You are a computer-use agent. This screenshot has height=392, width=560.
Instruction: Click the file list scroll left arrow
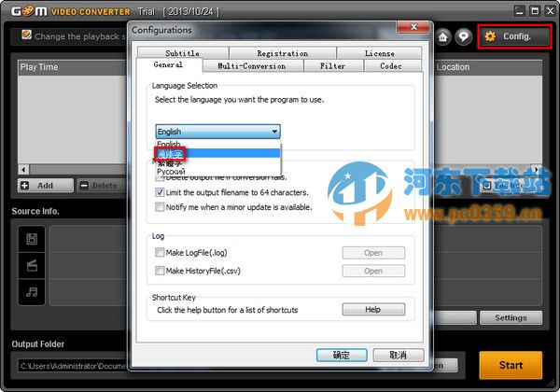tap(23, 169)
